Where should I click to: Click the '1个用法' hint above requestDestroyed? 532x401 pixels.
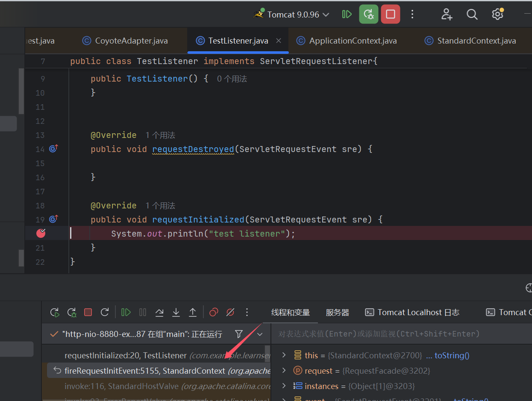[160, 135]
